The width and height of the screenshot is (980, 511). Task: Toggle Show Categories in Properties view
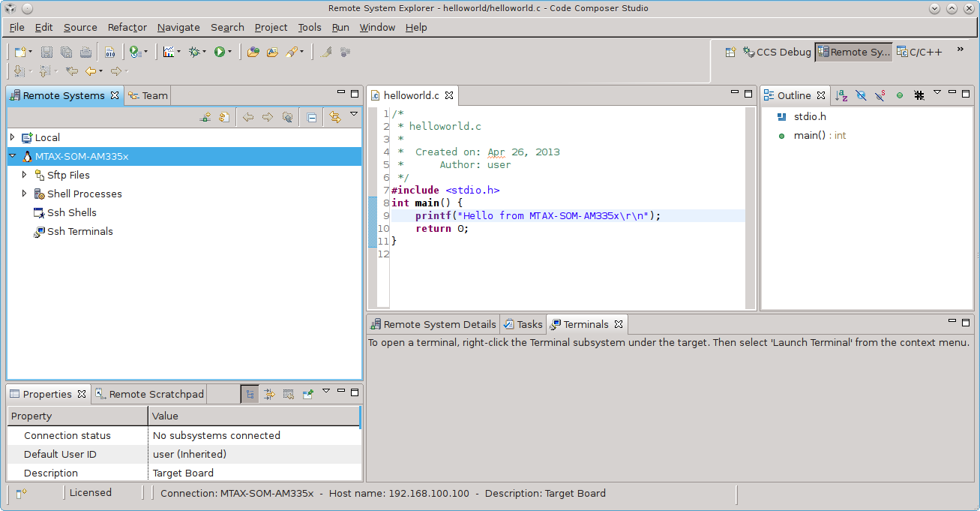pyautogui.click(x=250, y=394)
